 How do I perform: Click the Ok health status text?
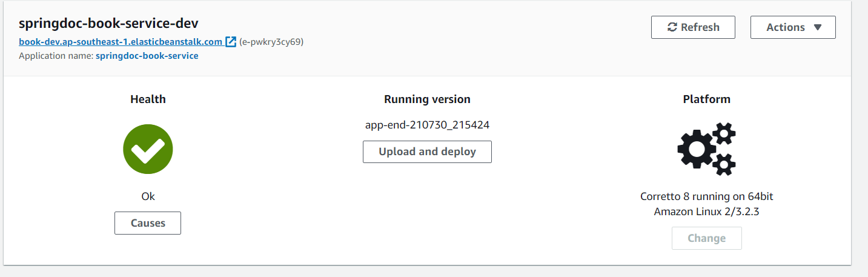pyautogui.click(x=148, y=196)
